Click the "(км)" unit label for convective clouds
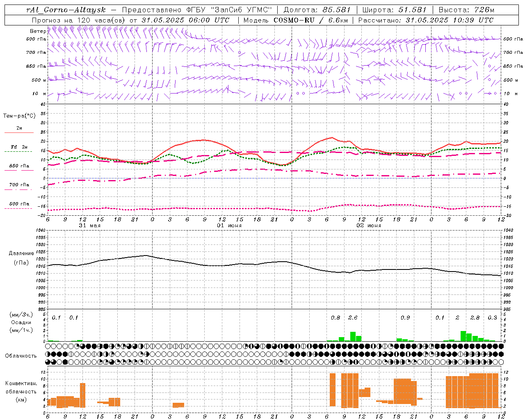 point(21,399)
